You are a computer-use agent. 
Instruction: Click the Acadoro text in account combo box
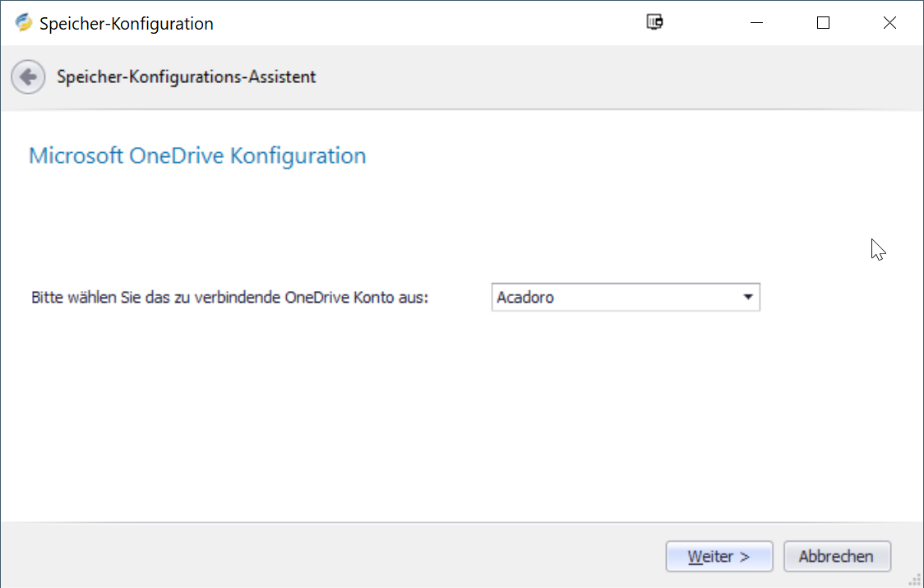tap(526, 298)
